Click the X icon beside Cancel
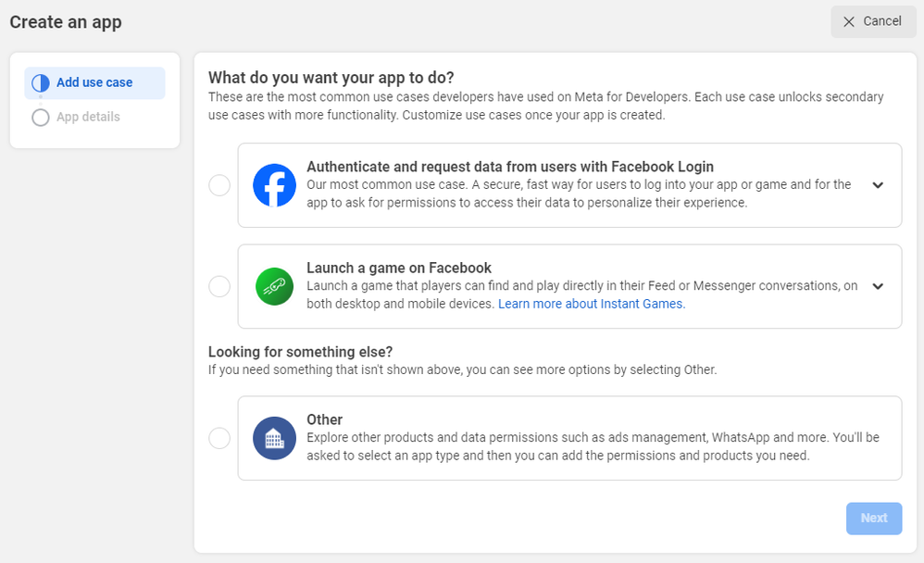The height and width of the screenshot is (563, 924). [x=849, y=22]
